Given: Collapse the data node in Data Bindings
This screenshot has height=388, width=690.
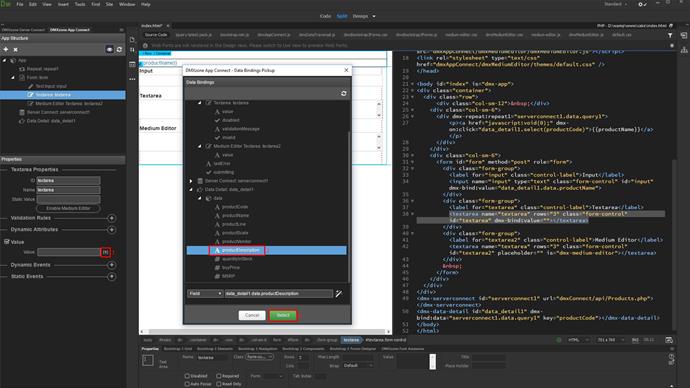Looking at the screenshot, I should point(199,198).
